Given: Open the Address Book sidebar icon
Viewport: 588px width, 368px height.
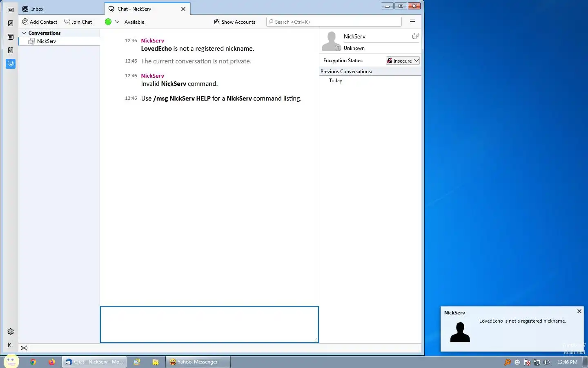Looking at the screenshot, I should tap(11, 23).
